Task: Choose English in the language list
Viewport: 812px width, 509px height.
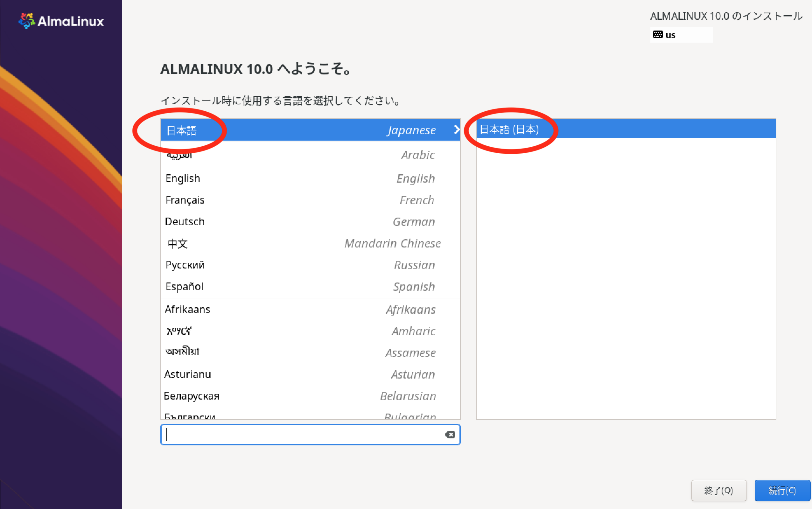Action: click(310, 178)
